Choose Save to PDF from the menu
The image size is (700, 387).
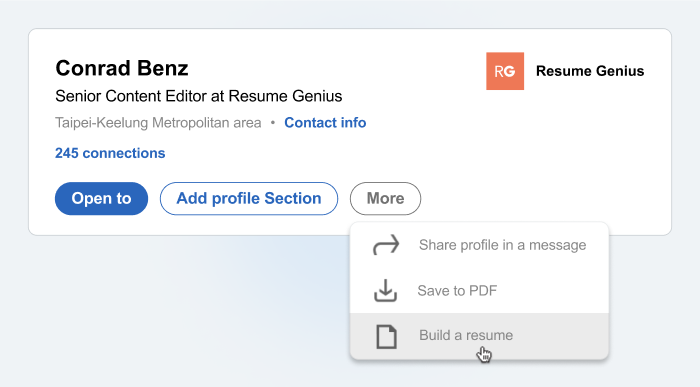[479, 291]
